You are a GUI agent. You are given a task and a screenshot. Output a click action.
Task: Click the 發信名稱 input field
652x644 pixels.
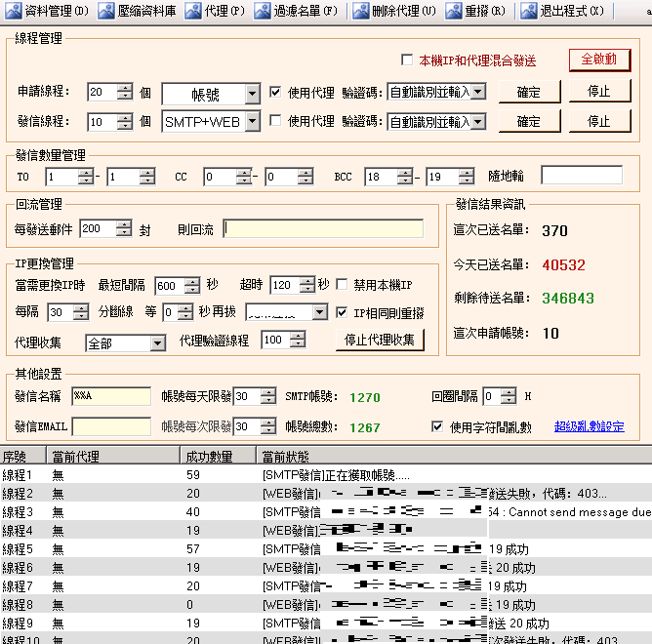[111, 397]
